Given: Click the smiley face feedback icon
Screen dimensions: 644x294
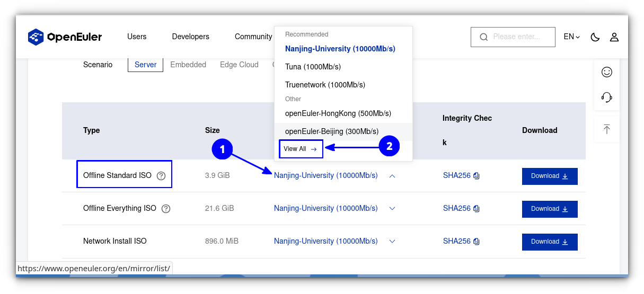Looking at the screenshot, I should [607, 72].
